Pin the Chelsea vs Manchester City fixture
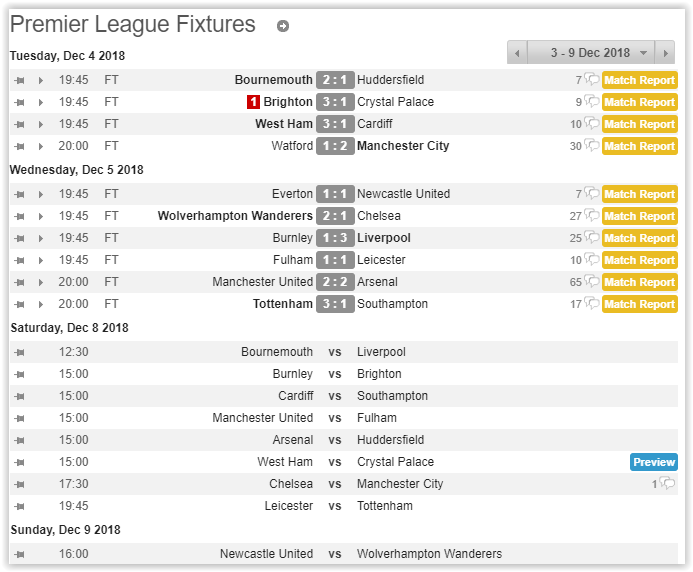 point(19,484)
